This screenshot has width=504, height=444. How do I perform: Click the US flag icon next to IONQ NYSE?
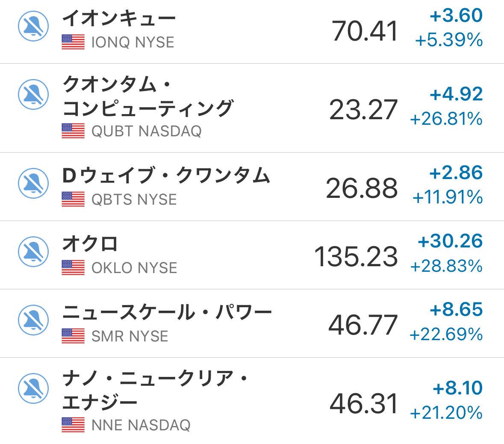coord(73,42)
